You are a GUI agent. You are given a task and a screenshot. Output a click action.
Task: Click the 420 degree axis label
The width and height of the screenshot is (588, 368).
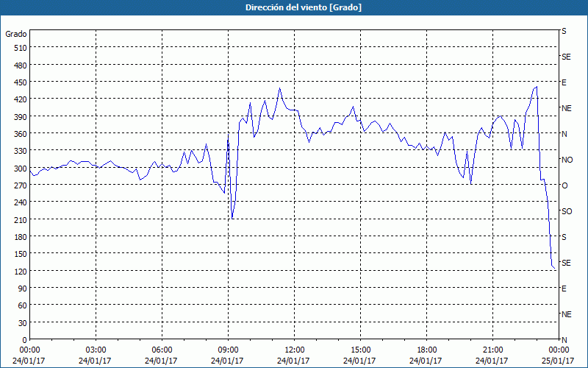pyautogui.click(x=21, y=99)
